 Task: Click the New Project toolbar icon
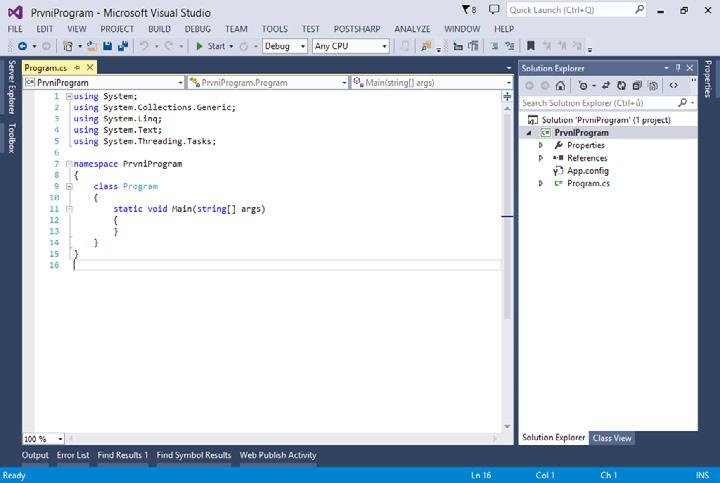click(68, 46)
